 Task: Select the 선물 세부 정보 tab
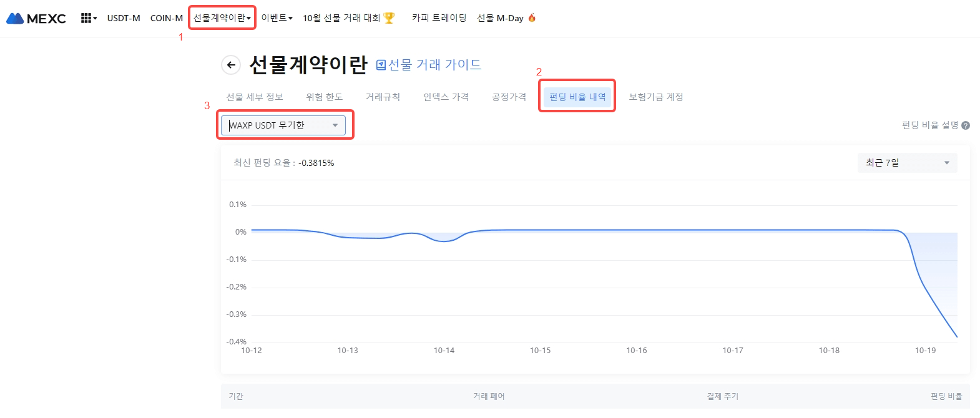pos(255,97)
